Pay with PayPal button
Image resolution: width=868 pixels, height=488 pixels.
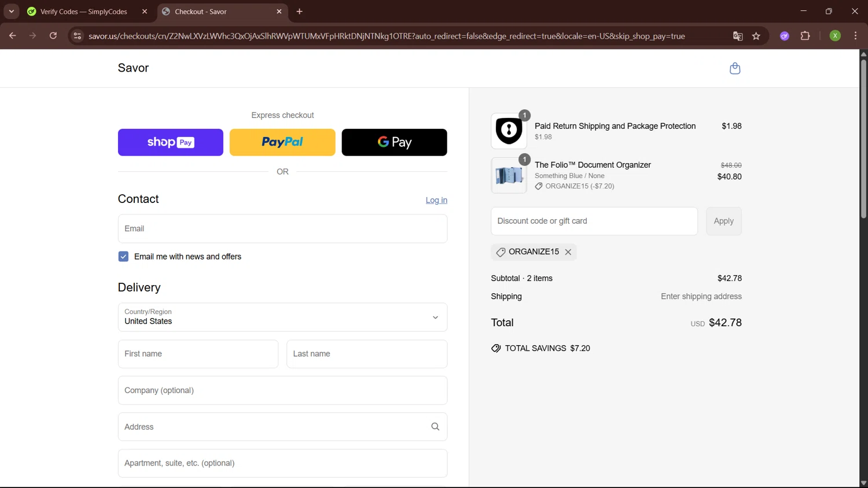point(282,142)
